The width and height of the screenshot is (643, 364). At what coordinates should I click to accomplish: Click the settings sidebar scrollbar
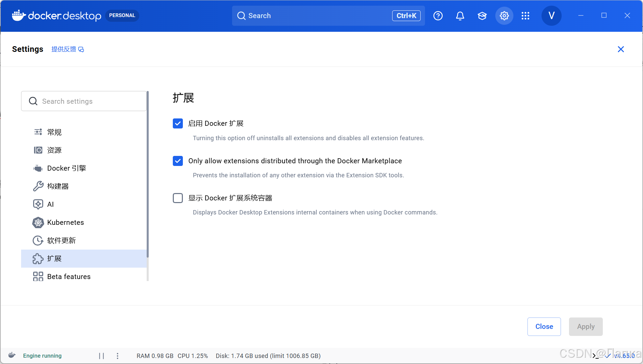pyautogui.click(x=148, y=174)
